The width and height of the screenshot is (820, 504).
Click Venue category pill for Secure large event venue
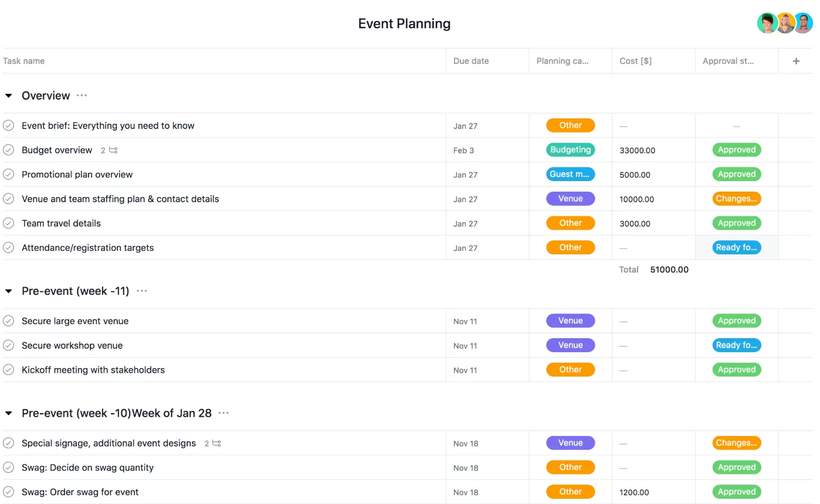(x=570, y=321)
